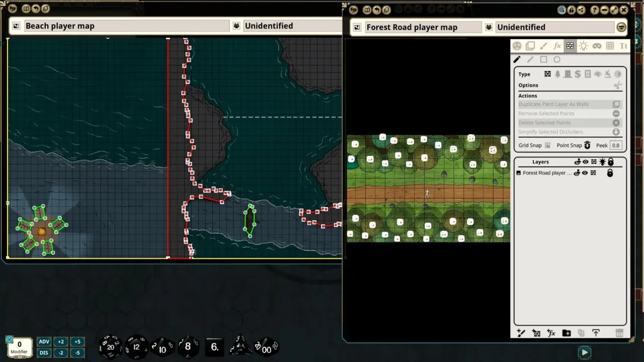Add a new paint layer
This screenshot has height=362, width=644.
coord(521,333)
